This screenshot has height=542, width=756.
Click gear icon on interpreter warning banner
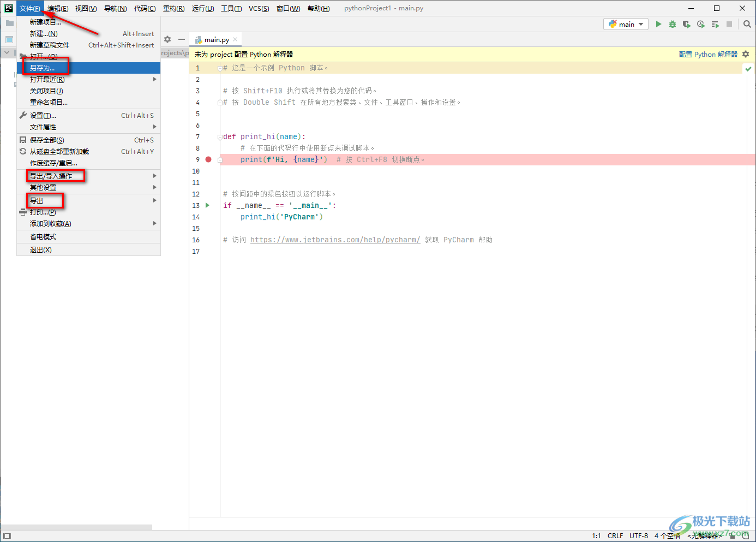click(746, 54)
